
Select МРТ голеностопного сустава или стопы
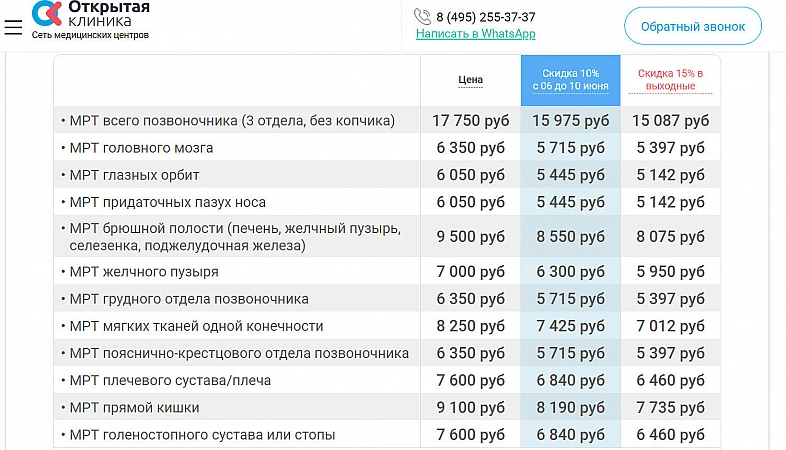[202, 435]
